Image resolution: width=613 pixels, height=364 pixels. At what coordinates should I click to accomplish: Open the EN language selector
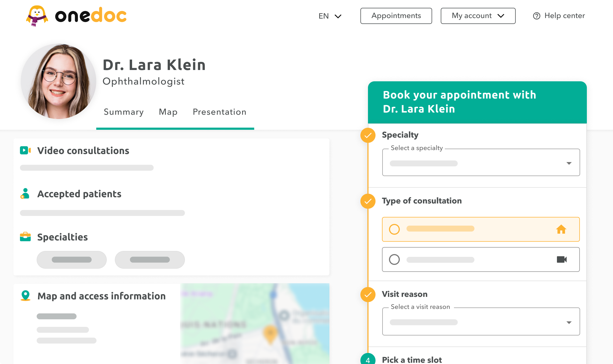[x=330, y=16]
